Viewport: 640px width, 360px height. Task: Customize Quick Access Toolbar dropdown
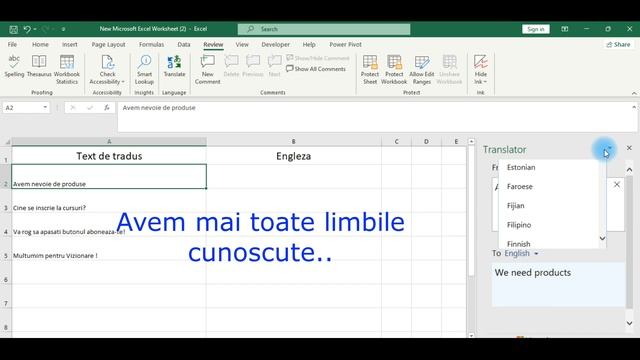pyautogui.click(x=63, y=29)
